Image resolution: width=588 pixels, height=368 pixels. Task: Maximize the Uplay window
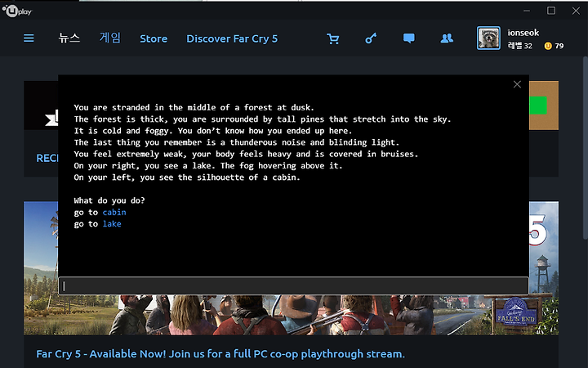551,11
